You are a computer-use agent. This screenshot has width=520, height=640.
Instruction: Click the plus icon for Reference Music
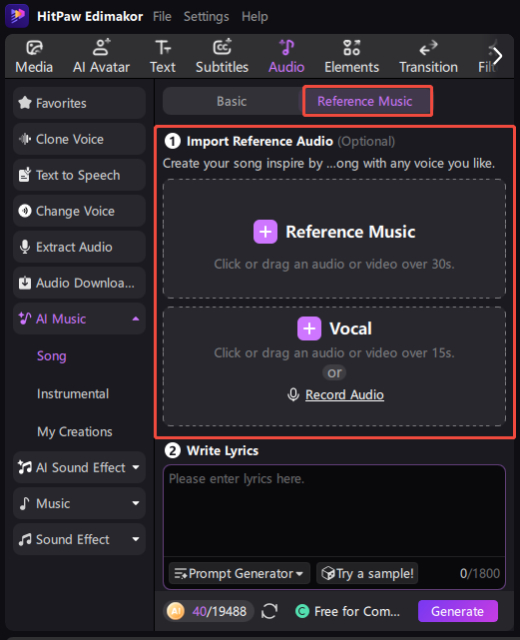click(x=265, y=231)
